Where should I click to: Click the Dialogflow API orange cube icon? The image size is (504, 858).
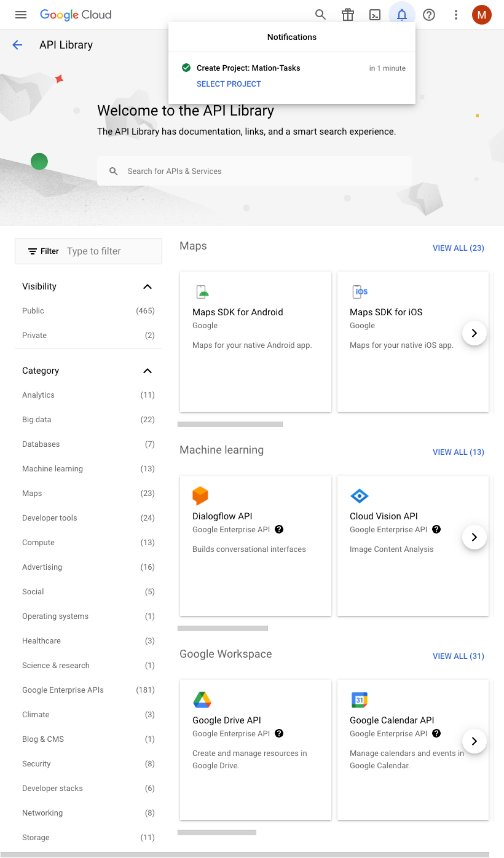pyautogui.click(x=200, y=495)
